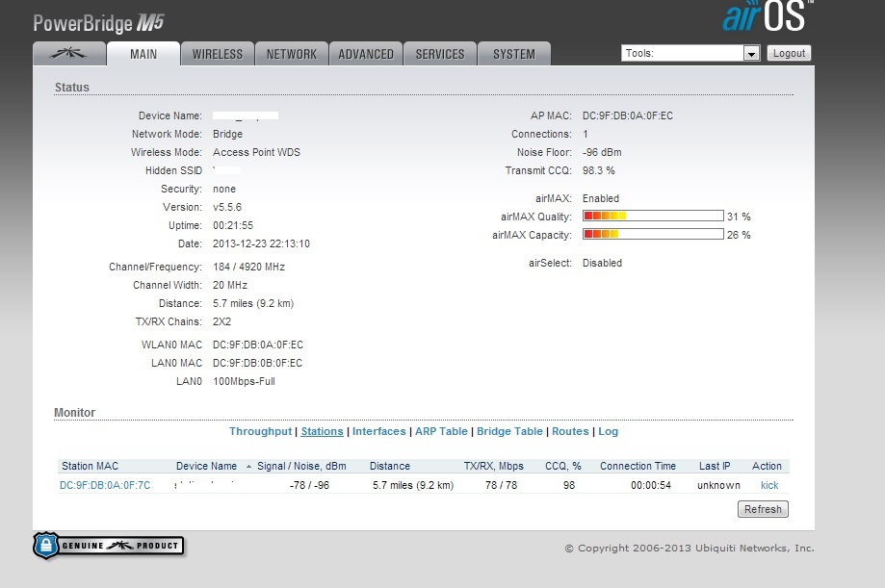
Task: Click the Channel Width value 20 MHz
Action: [230, 285]
